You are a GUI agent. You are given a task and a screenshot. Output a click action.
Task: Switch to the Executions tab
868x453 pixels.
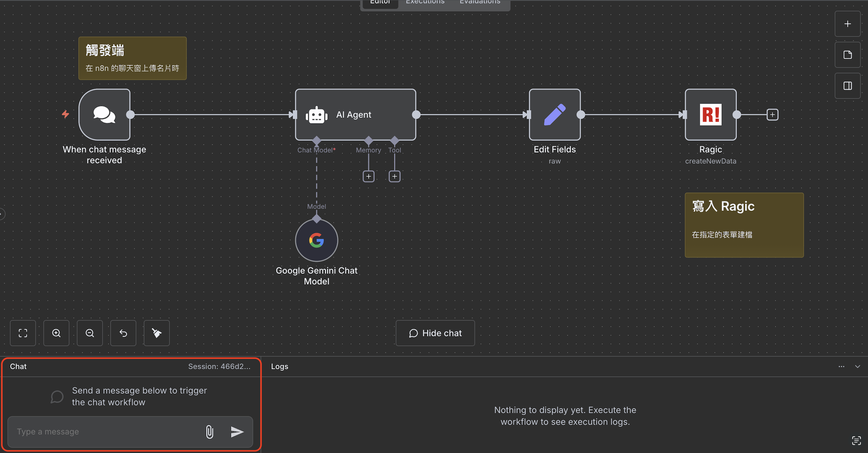(425, 3)
